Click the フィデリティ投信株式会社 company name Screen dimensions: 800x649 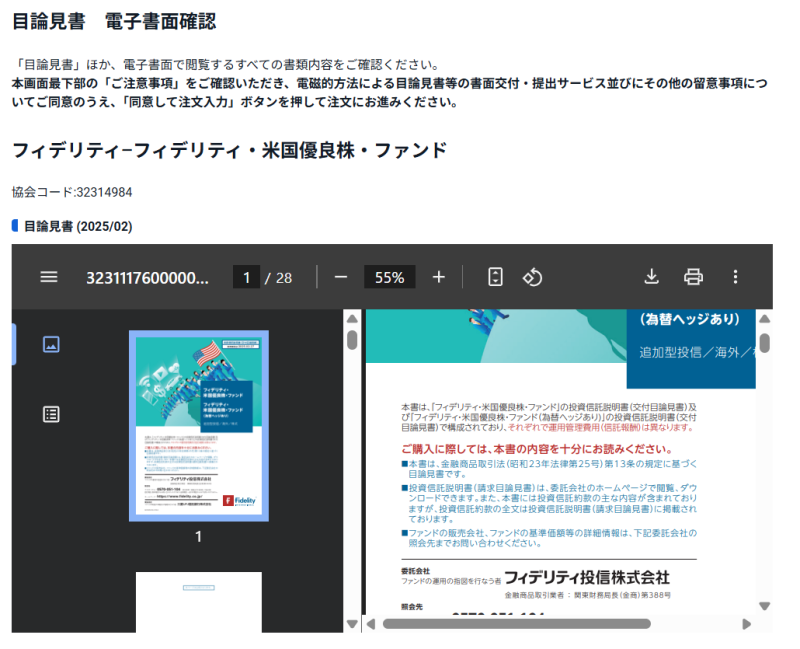pos(587,578)
